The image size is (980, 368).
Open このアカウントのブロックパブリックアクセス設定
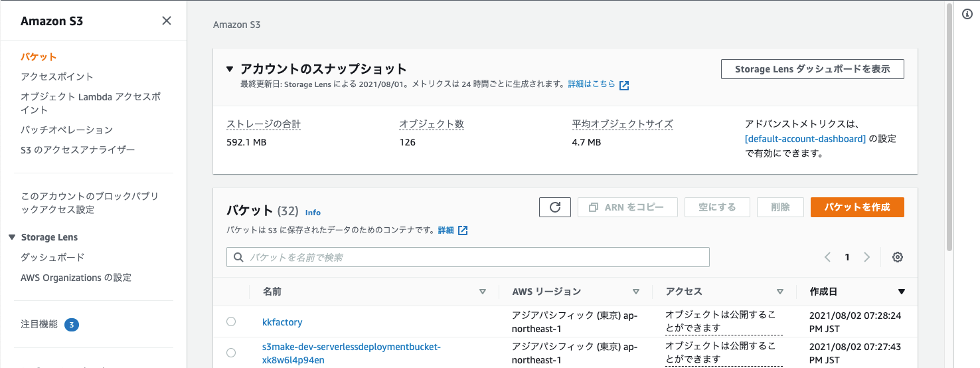90,203
